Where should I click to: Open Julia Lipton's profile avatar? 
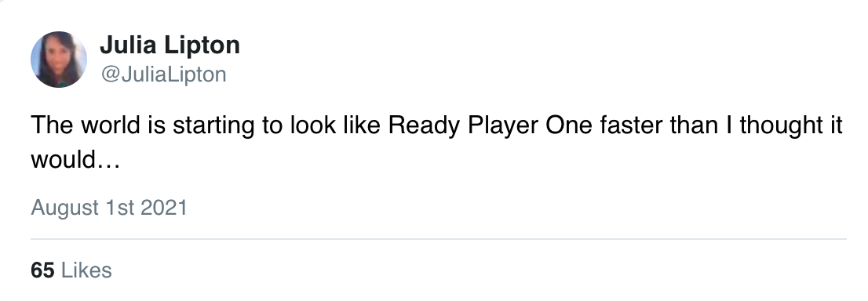click(x=59, y=60)
